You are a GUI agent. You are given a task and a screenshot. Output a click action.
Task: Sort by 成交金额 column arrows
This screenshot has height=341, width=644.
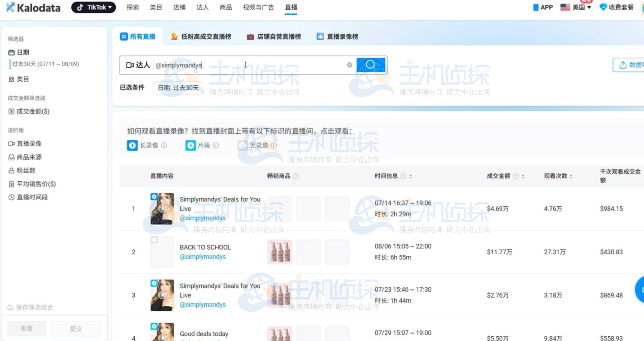(x=523, y=176)
